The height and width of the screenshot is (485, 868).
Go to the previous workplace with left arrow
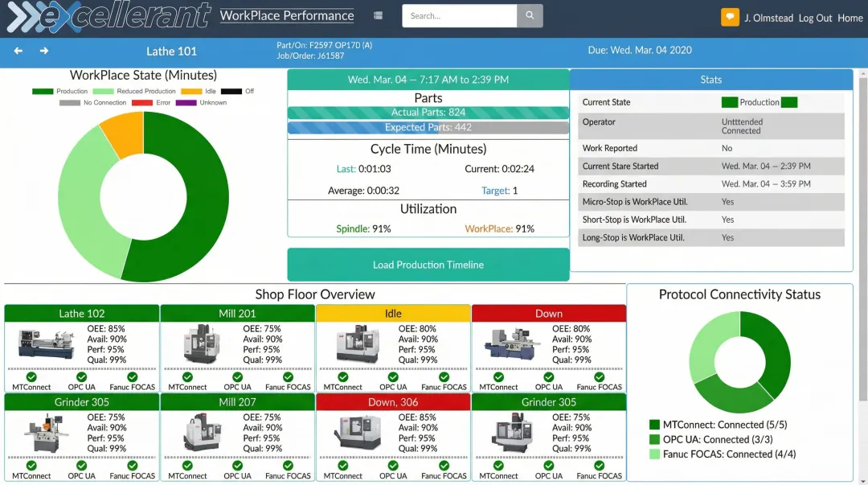[x=18, y=51]
